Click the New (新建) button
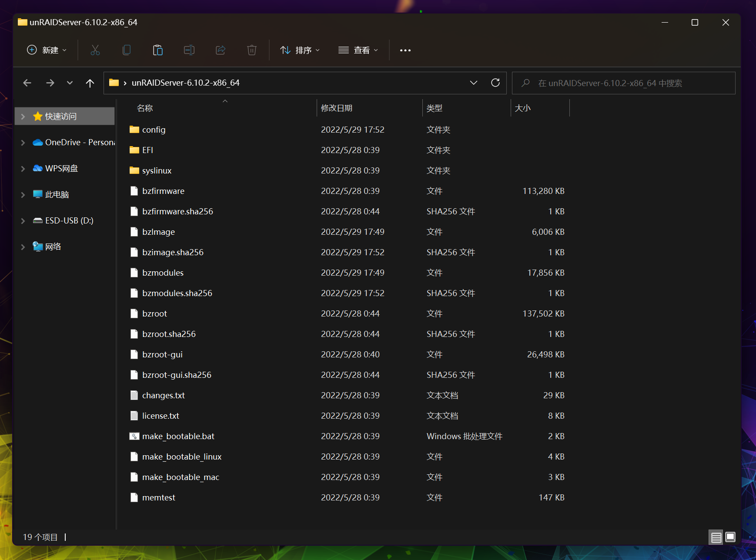 pos(47,50)
